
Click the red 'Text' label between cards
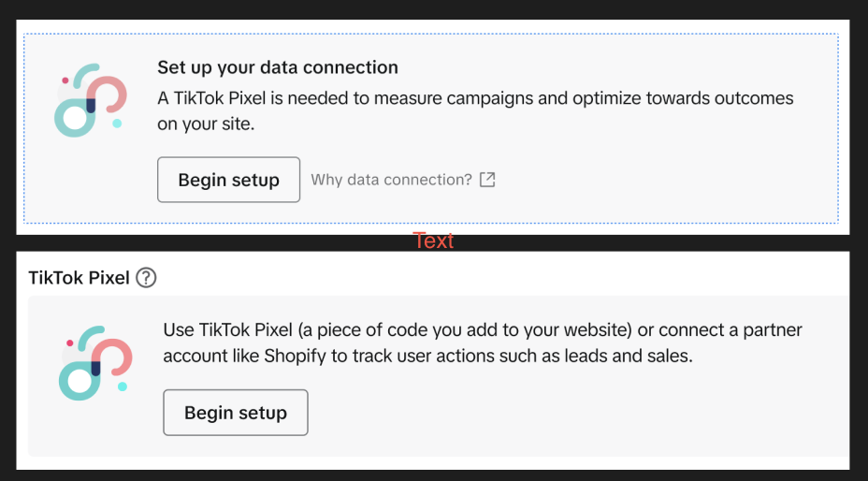coord(433,240)
